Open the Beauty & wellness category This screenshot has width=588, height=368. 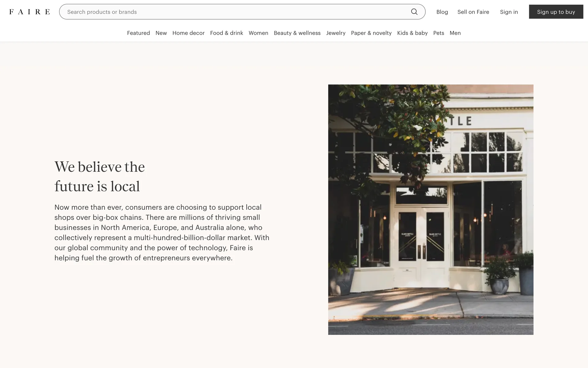(x=297, y=33)
